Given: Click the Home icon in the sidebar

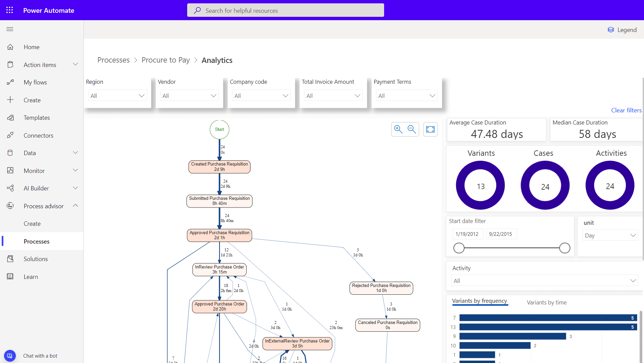Looking at the screenshot, I should pos(10,47).
